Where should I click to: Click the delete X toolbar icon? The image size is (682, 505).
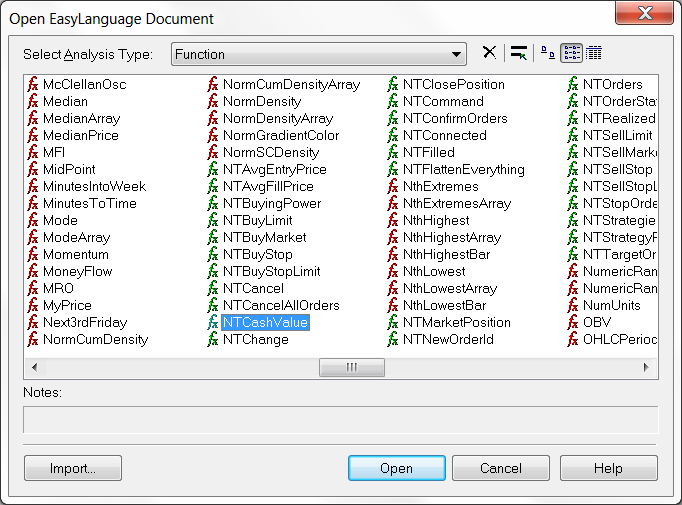(x=489, y=53)
